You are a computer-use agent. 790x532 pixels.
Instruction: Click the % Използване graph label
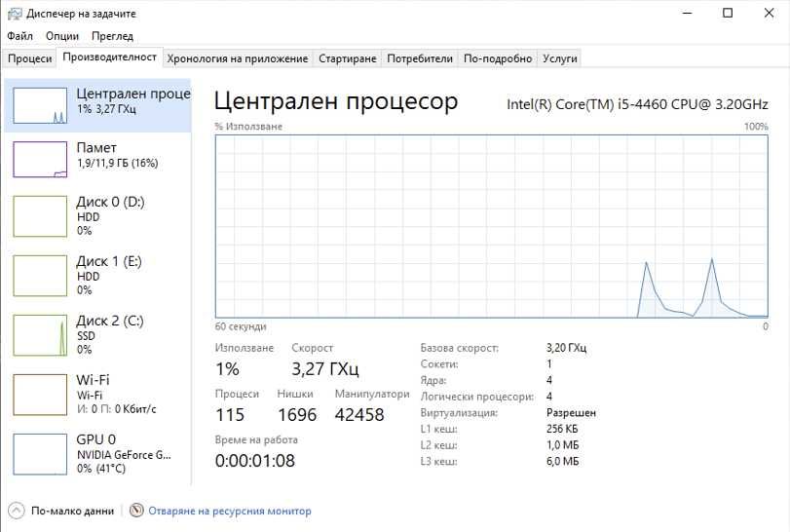[248, 127]
